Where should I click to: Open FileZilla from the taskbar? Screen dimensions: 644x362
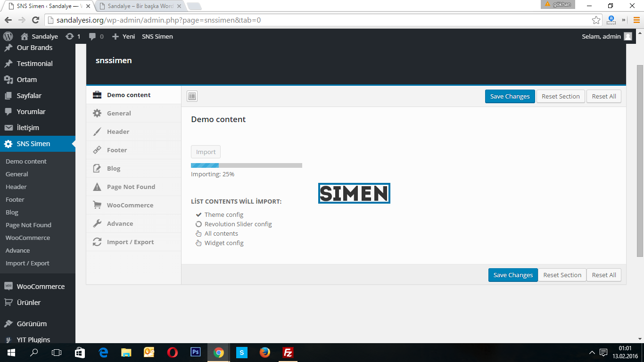[288, 353]
